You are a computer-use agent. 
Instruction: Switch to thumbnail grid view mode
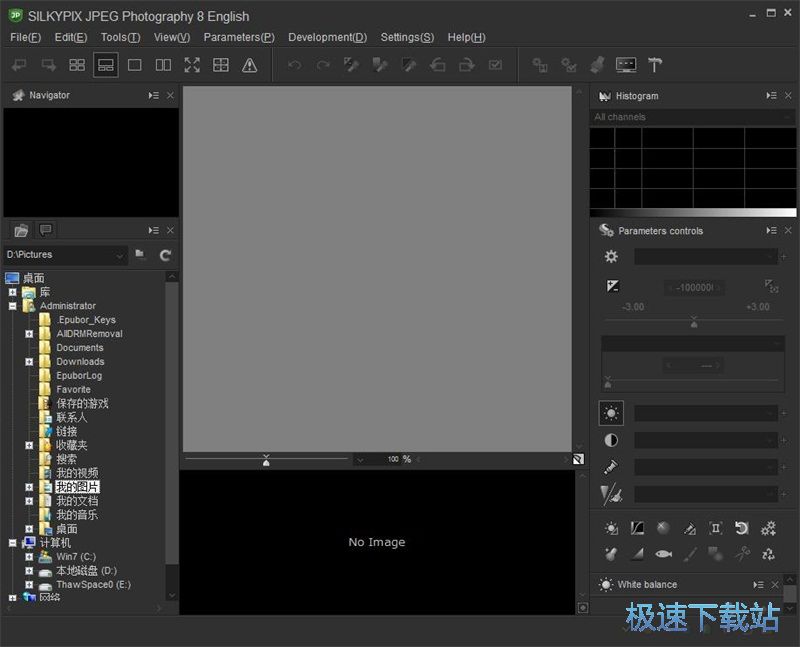(77, 65)
